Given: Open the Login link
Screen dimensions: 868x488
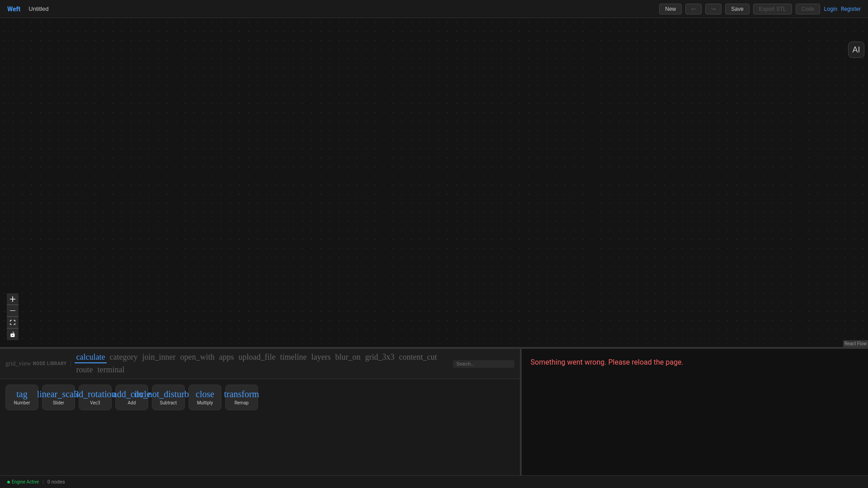Looking at the screenshot, I should (830, 9).
